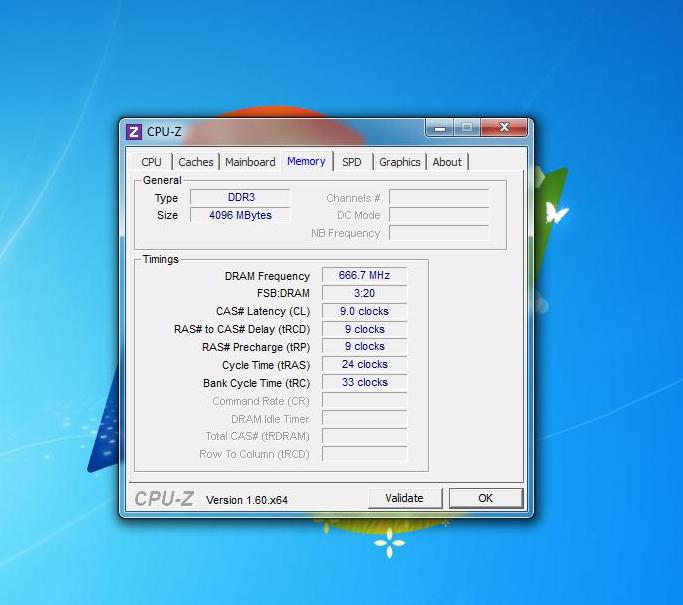683x605 pixels.
Task: Click the empty Command Rate (CR) field
Action: (x=364, y=400)
